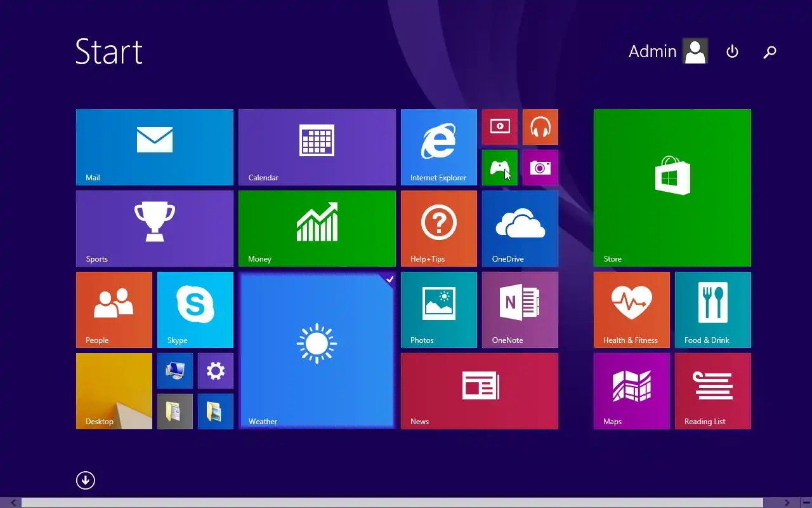Open This PC computer small tile
The width and height of the screenshot is (812, 508).
point(175,371)
